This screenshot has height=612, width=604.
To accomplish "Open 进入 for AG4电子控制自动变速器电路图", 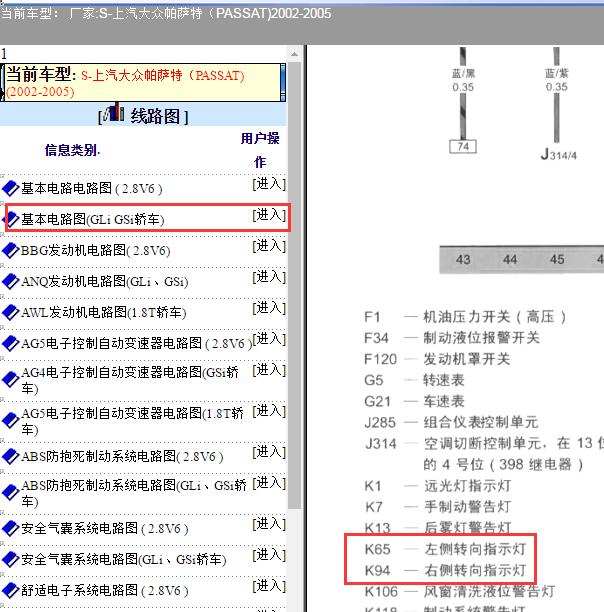I will click(269, 369).
